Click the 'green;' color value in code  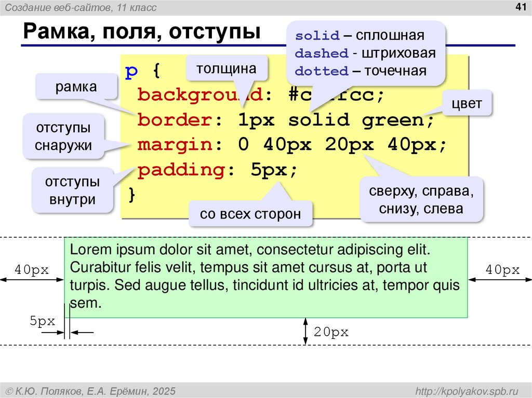398,121
